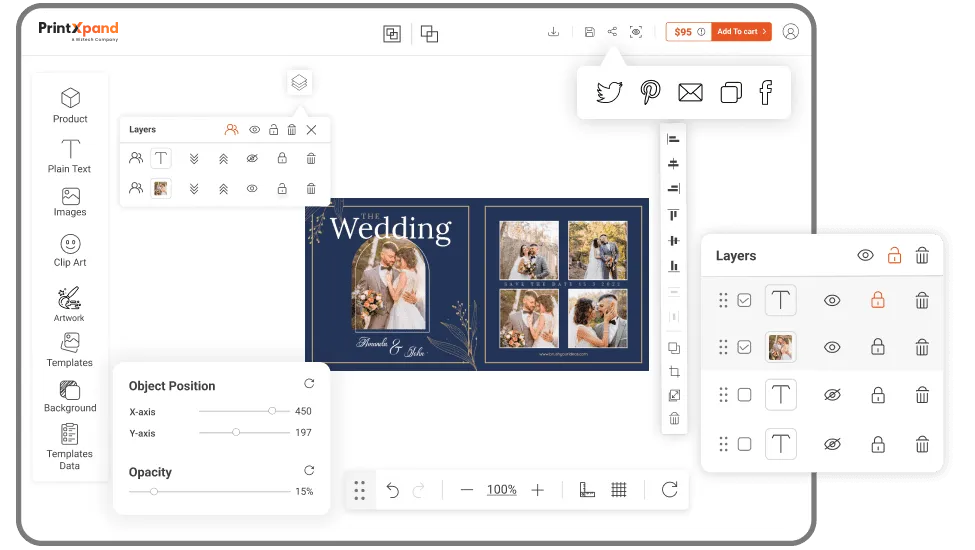Move the Y-axis position slider

click(x=236, y=432)
